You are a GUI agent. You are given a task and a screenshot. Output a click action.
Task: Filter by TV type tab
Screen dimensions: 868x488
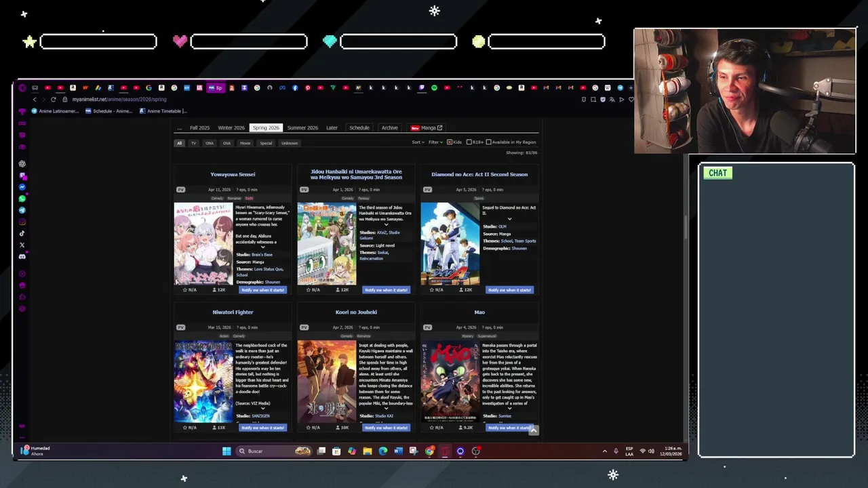(x=193, y=143)
